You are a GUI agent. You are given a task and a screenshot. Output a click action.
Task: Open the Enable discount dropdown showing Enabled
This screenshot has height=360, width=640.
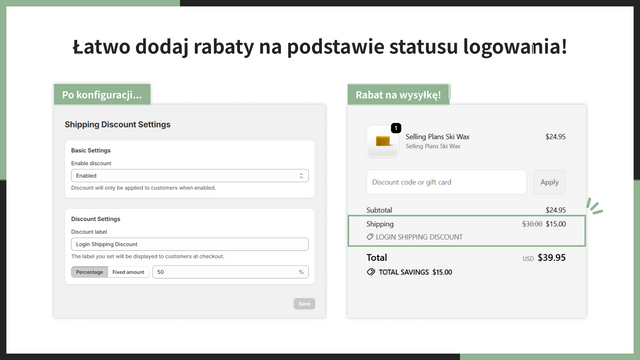coord(190,176)
